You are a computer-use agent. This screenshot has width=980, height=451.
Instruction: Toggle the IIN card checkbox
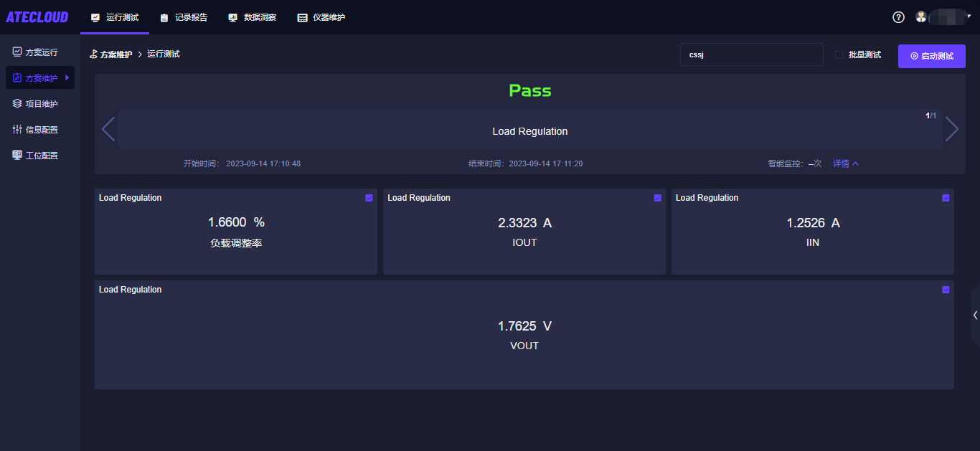coord(946,198)
